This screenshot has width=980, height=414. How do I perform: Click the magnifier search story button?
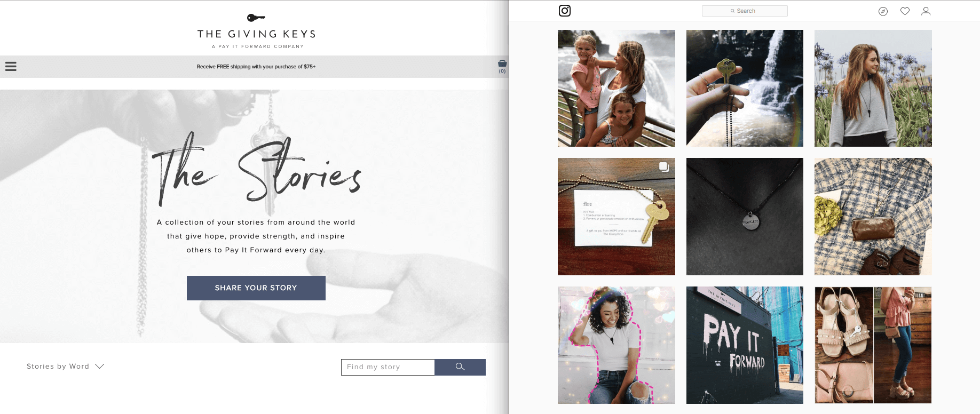(460, 367)
